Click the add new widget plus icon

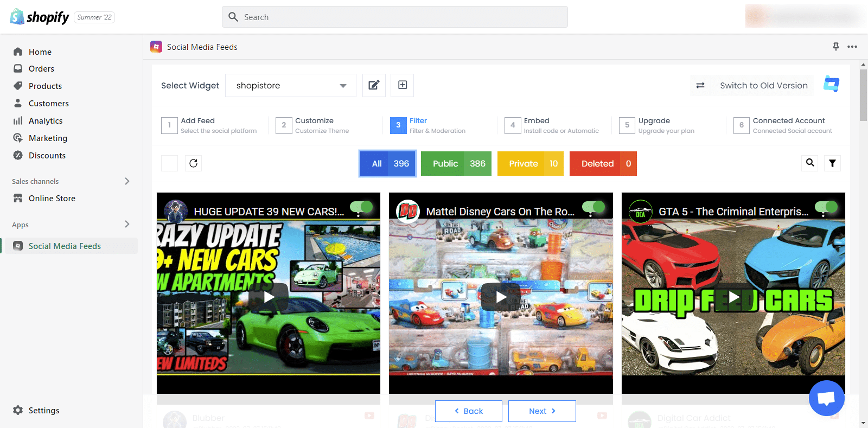(x=403, y=85)
